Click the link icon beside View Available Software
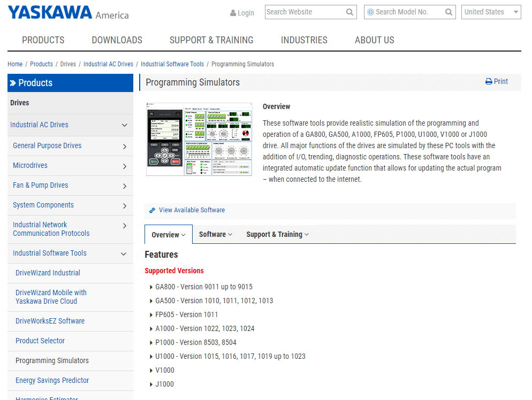The height and width of the screenshot is (400, 532). pos(153,210)
